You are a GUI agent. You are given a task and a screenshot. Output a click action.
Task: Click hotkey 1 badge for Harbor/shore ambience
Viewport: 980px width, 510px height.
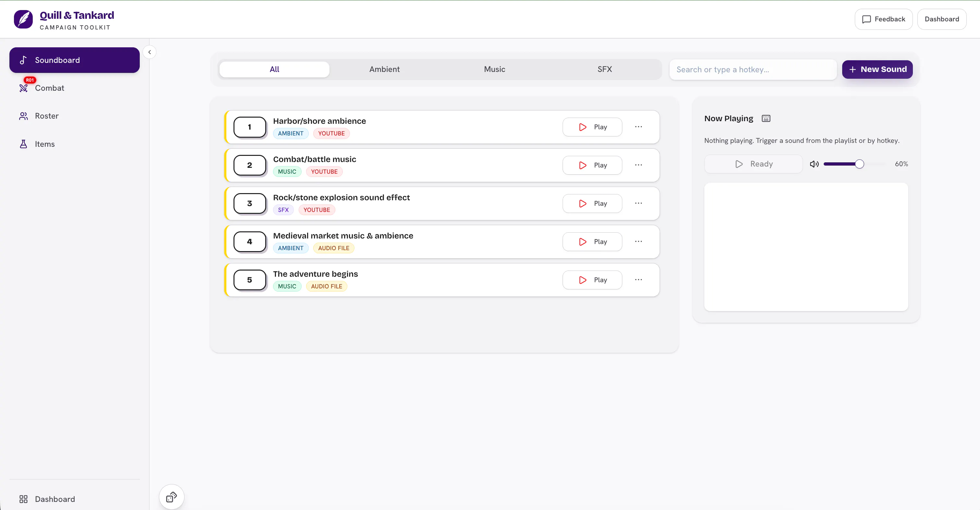pos(250,127)
